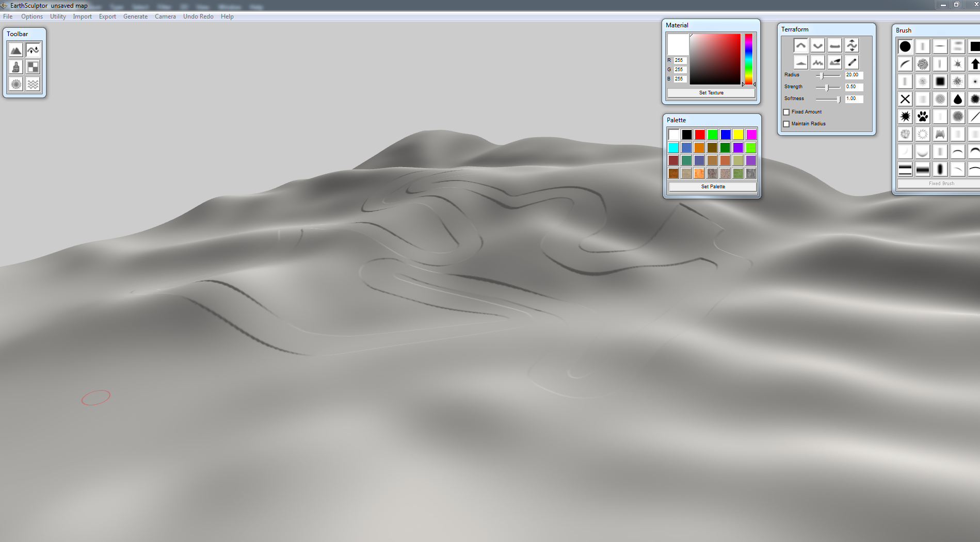
Task: Enable the Maintain Radius checkbox
Action: (x=786, y=124)
